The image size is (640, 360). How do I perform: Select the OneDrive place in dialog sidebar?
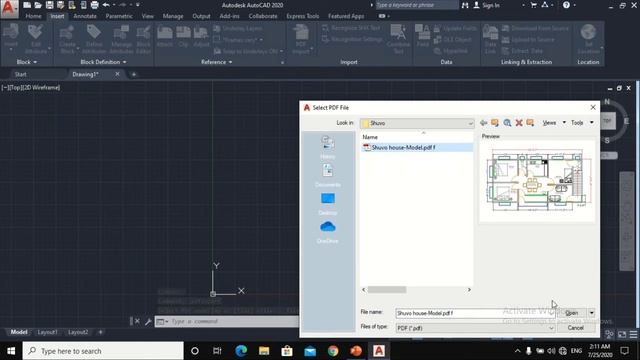coord(328,232)
